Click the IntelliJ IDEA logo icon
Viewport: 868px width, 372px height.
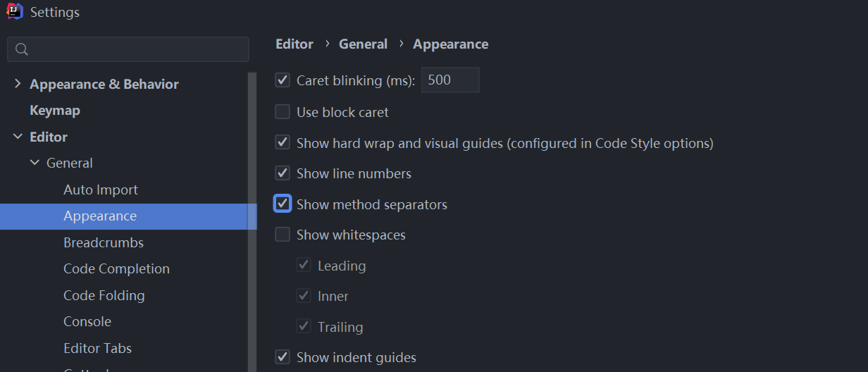15,12
